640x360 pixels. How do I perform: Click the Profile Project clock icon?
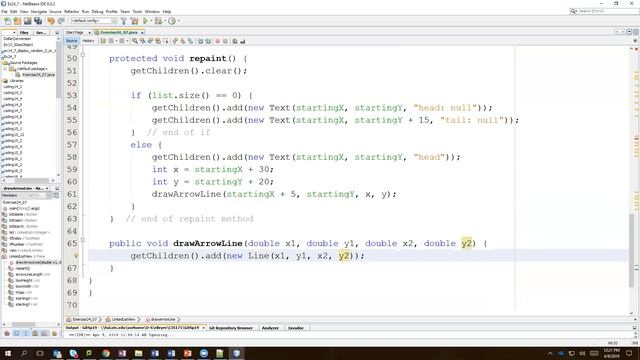[172, 21]
